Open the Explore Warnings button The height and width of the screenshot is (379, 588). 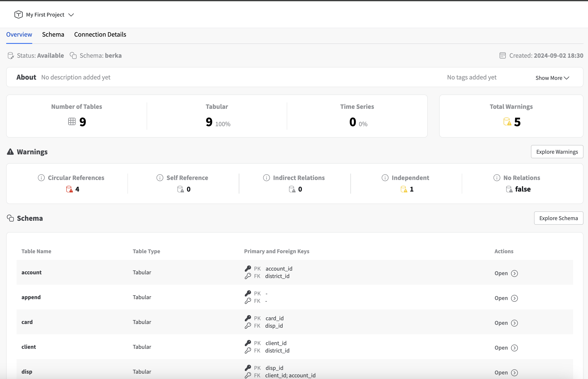(557, 152)
